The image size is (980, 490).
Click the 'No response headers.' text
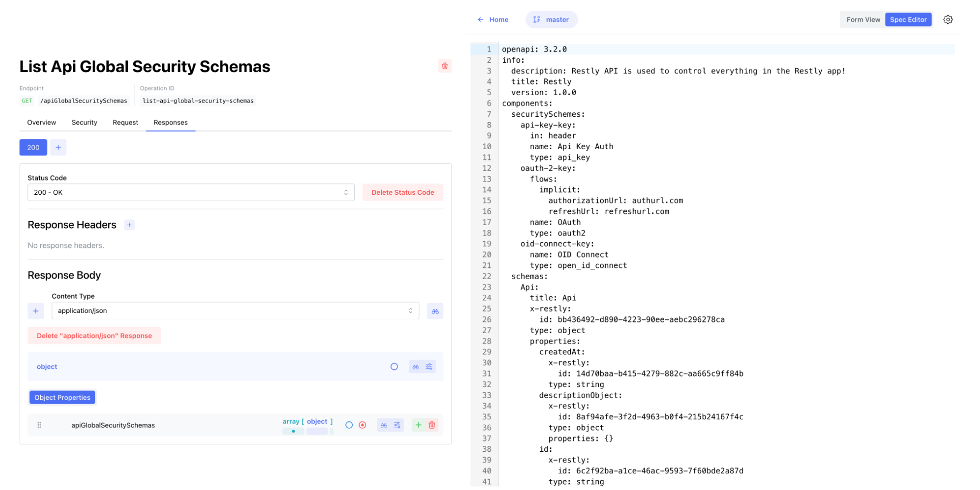pyautogui.click(x=66, y=245)
